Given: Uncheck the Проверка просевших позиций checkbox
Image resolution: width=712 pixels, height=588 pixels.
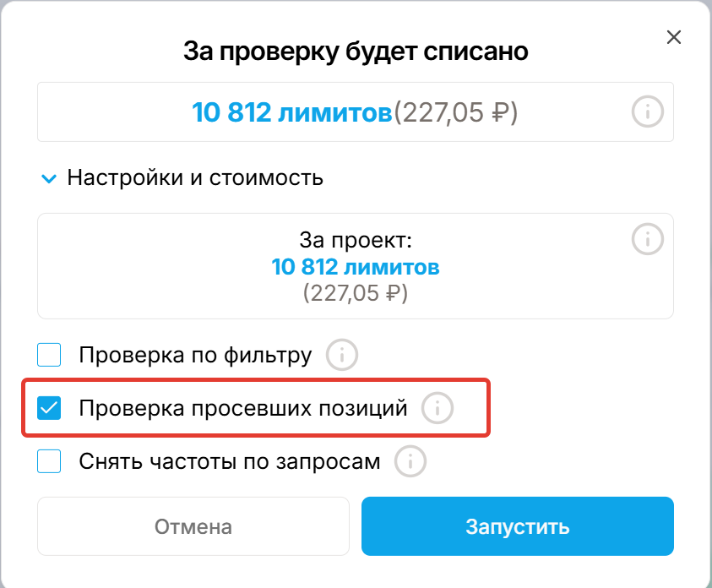Looking at the screenshot, I should (x=50, y=409).
